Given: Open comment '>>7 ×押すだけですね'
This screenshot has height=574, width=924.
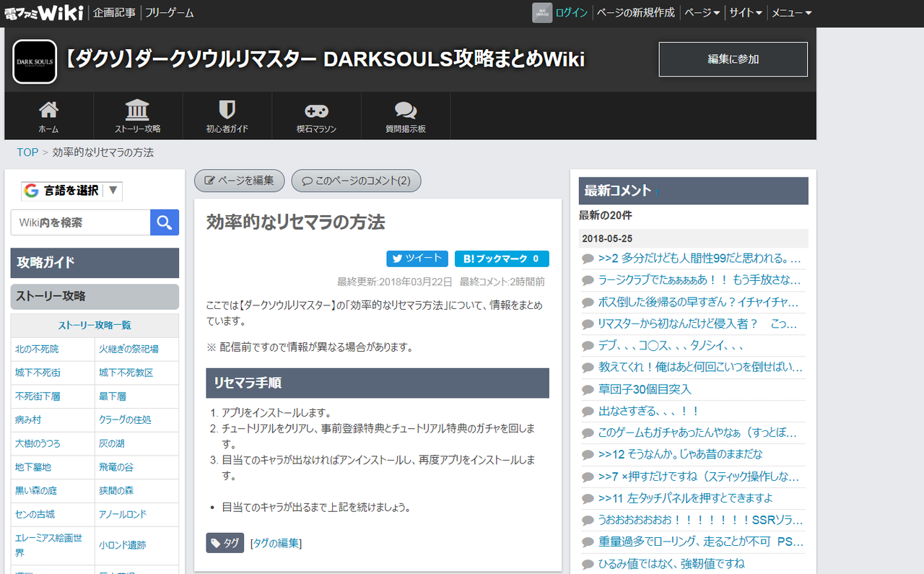Looking at the screenshot, I should (x=699, y=477).
